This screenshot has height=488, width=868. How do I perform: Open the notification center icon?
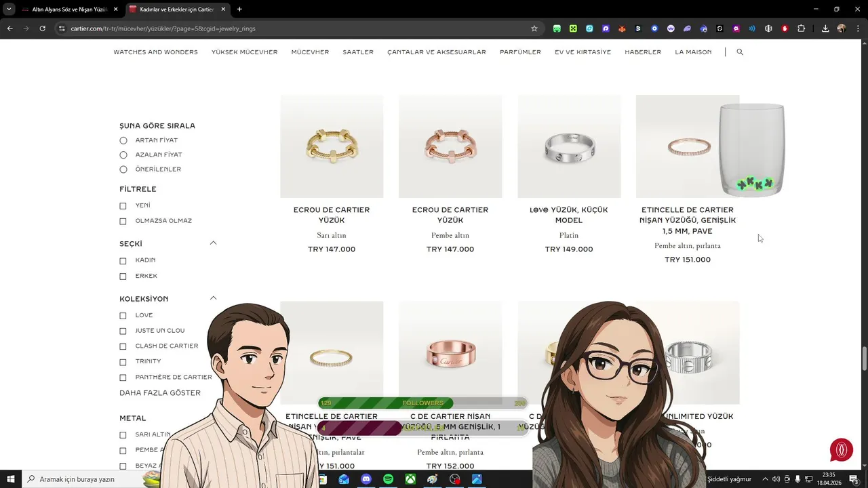[854, 479]
